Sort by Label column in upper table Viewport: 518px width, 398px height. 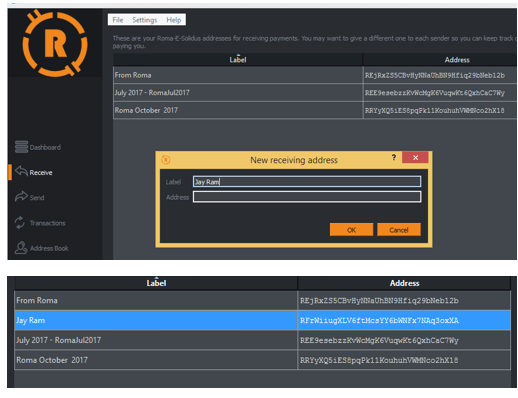pyautogui.click(x=238, y=60)
